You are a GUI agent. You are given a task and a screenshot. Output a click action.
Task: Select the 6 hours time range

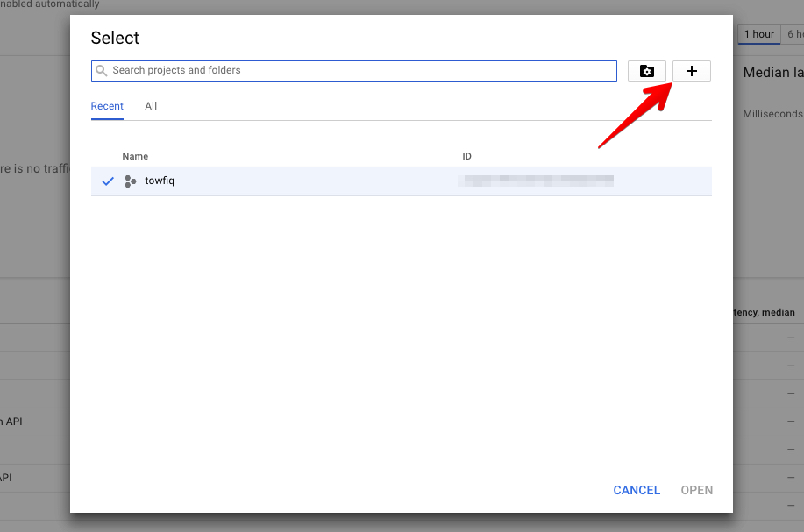794,34
